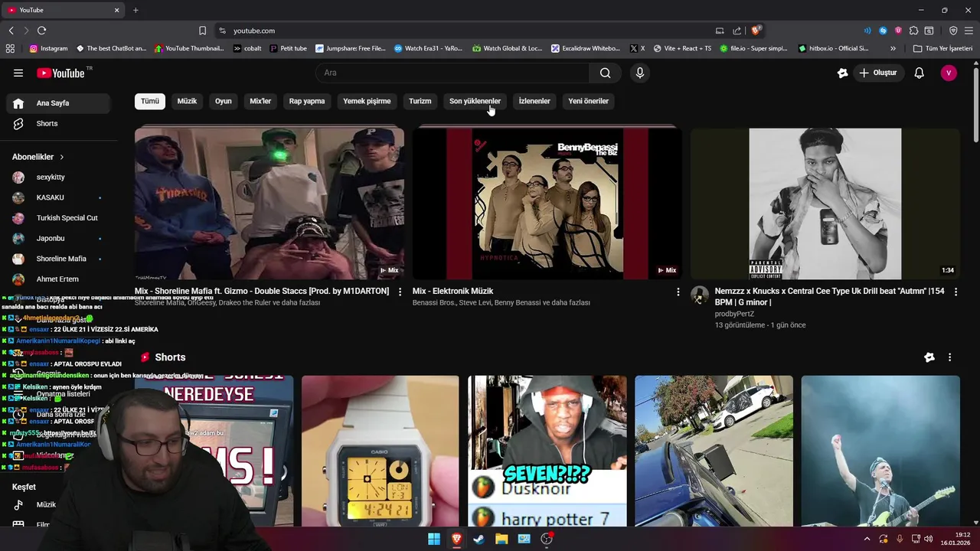Select the Yeni öneriler filter chip
Screen dimensions: 980x551
tap(588, 101)
